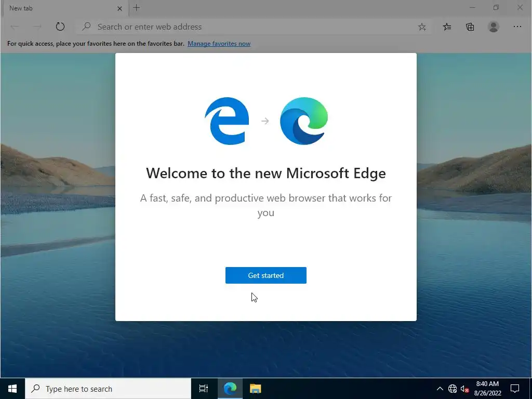Image resolution: width=532 pixels, height=399 pixels.
Task: Restore down the browser window
Action: point(496,7)
